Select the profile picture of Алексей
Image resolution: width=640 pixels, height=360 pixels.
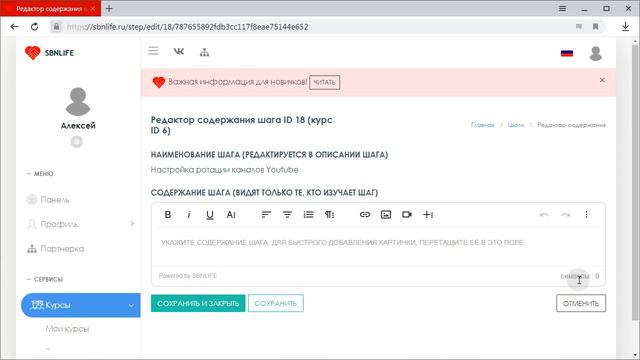[x=78, y=102]
